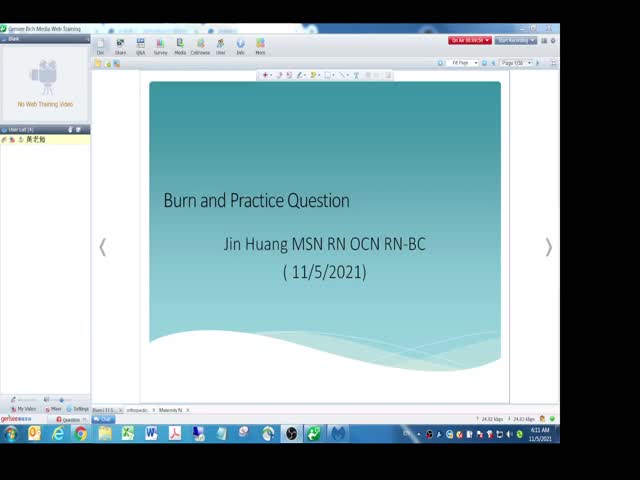Open Excel from the taskbar

128,433
